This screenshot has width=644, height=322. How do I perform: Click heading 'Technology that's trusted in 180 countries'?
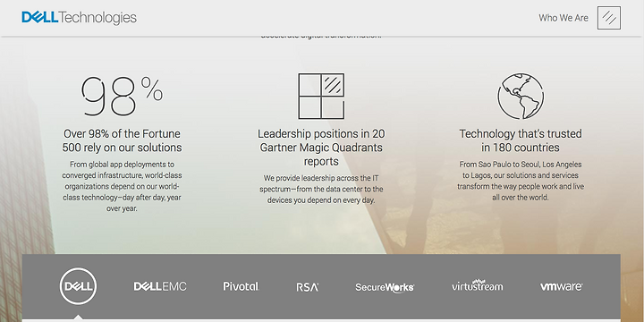[x=521, y=140]
